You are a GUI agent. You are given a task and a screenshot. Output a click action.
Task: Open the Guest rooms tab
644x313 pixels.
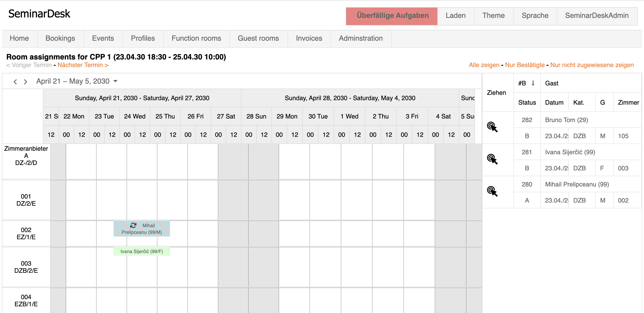click(x=258, y=38)
